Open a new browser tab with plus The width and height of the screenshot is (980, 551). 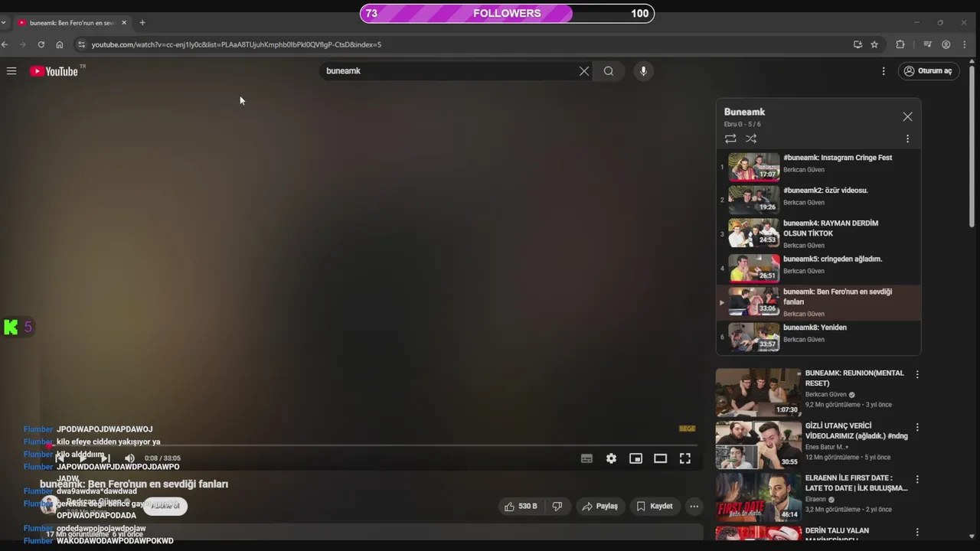click(142, 23)
